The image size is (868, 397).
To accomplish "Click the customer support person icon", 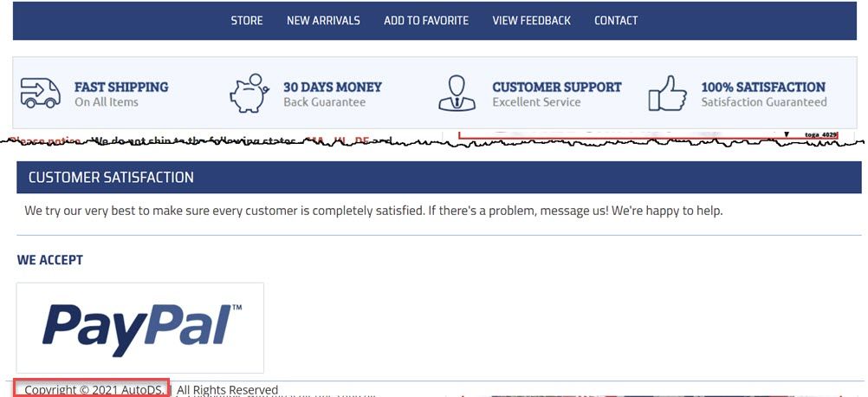I will click(x=457, y=93).
